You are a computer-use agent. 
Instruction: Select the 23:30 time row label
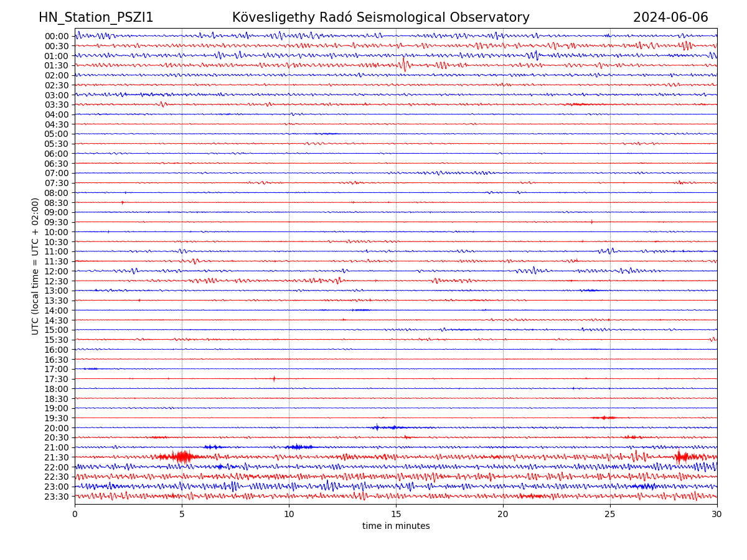[x=57, y=497]
